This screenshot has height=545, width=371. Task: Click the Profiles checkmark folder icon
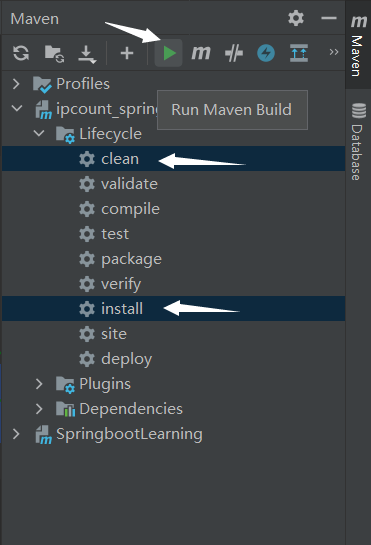tap(42, 84)
